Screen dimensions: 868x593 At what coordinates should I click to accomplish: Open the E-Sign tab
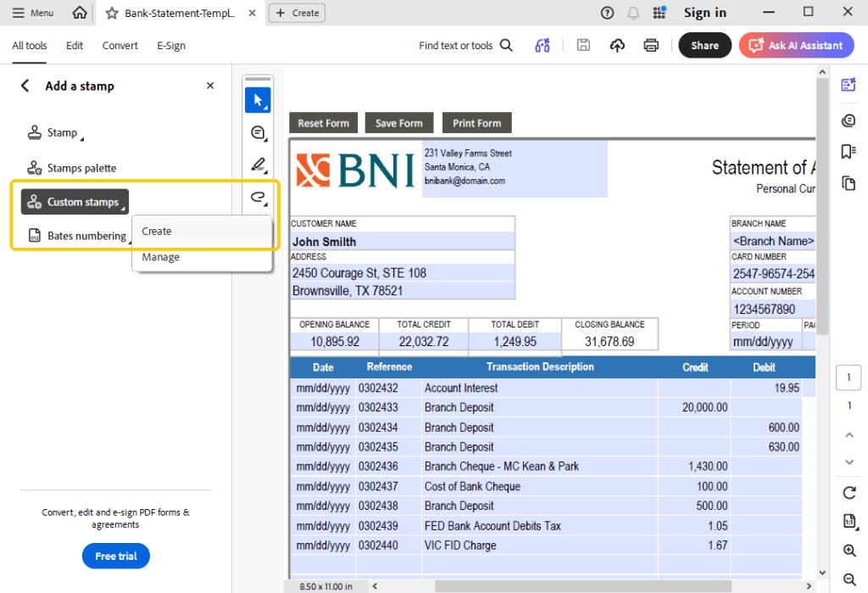tap(171, 46)
